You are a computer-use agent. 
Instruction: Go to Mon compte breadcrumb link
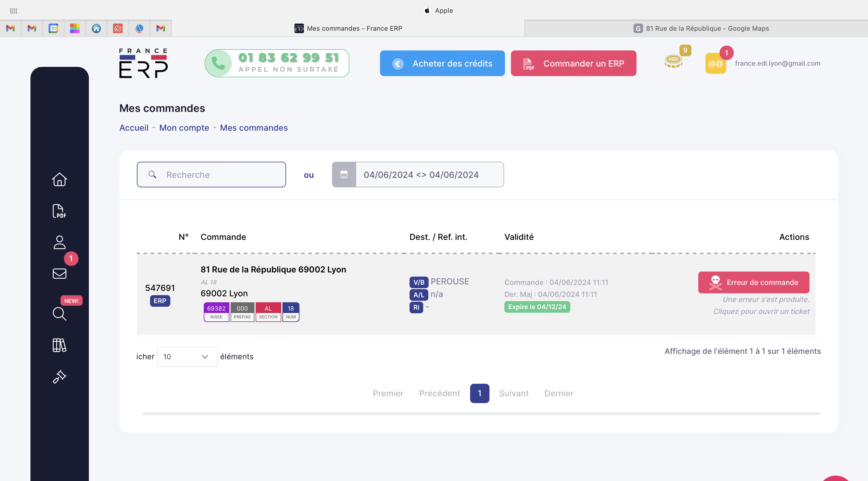pyautogui.click(x=184, y=128)
